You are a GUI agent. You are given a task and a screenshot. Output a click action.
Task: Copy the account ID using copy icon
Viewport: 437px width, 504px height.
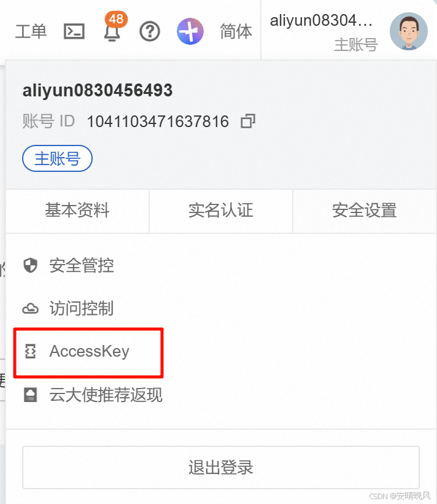[248, 121]
